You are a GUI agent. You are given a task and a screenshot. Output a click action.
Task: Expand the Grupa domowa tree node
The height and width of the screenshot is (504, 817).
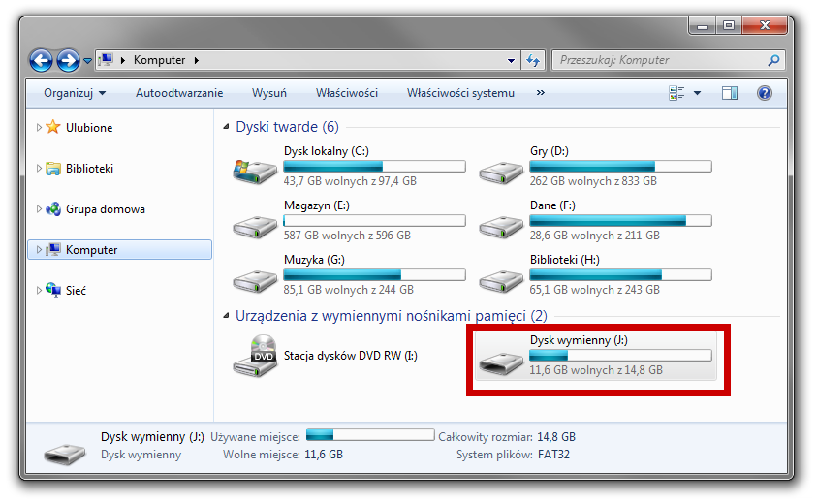point(39,208)
